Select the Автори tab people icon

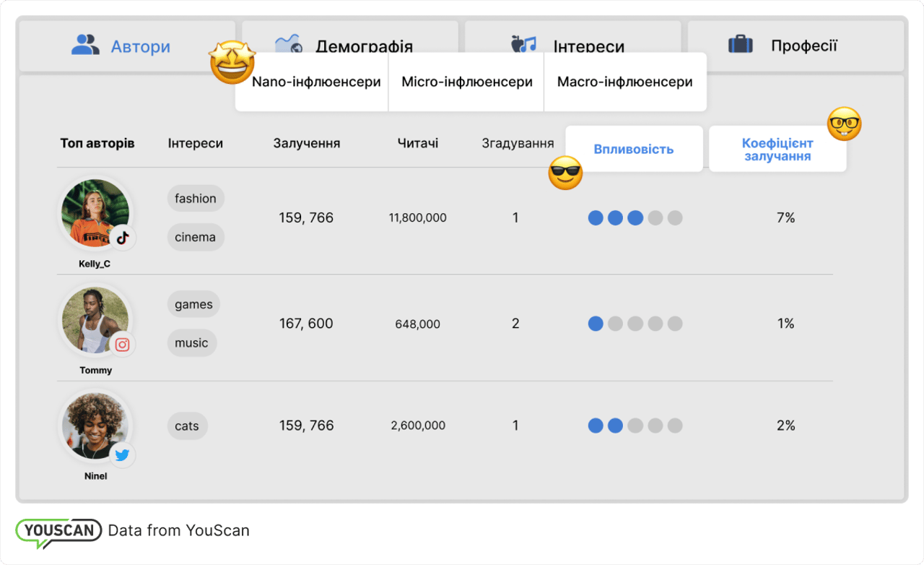(x=87, y=45)
